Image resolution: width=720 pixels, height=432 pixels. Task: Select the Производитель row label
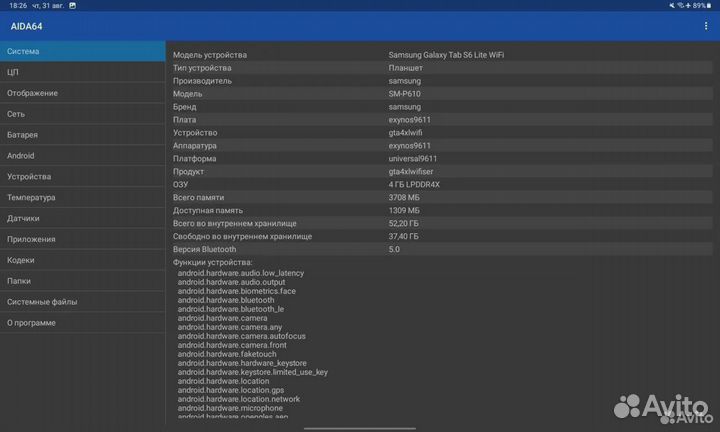(x=202, y=81)
